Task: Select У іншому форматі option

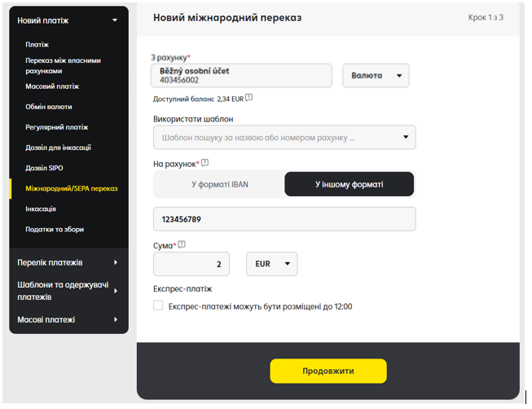Action: (350, 184)
